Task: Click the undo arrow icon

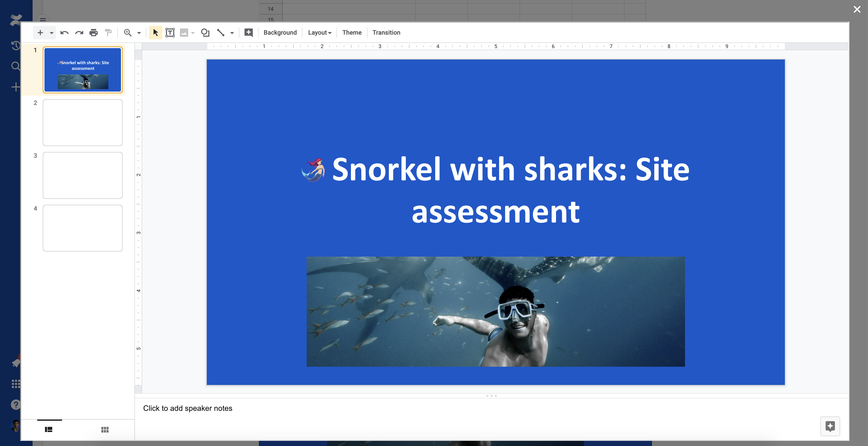Action: coord(64,33)
